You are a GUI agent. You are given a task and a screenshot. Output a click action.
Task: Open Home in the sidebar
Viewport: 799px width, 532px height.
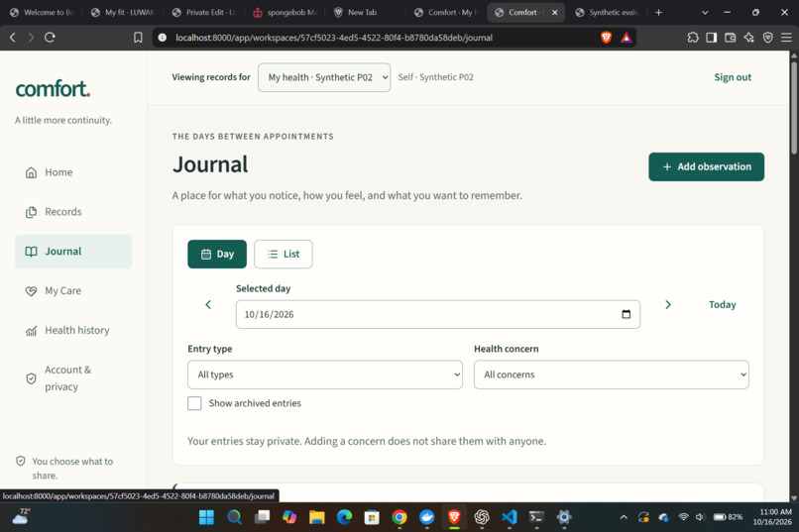73,172
